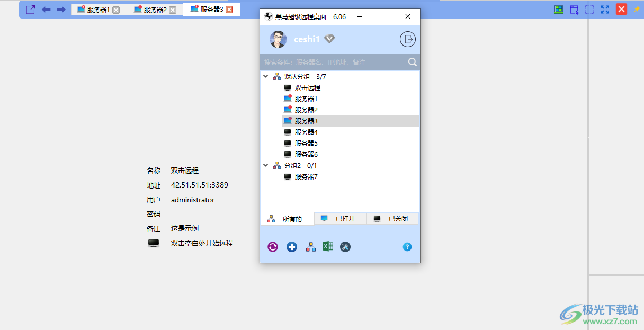Select 服务器6 in the server tree
Screen dimensions: 644x330
(x=306, y=154)
